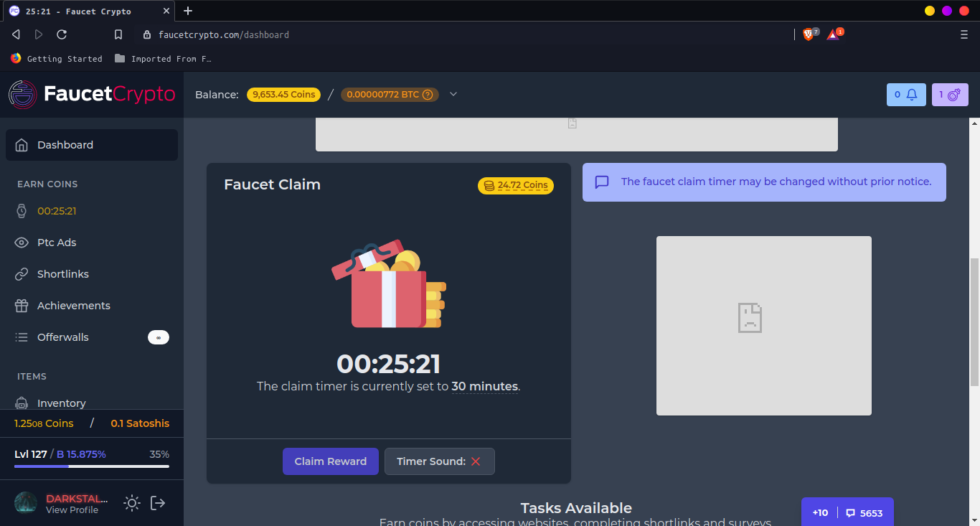Viewport: 980px width, 526px height.
Task: Open the chat widget showing 5653
Action: pyautogui.click(x=847, y=512)
